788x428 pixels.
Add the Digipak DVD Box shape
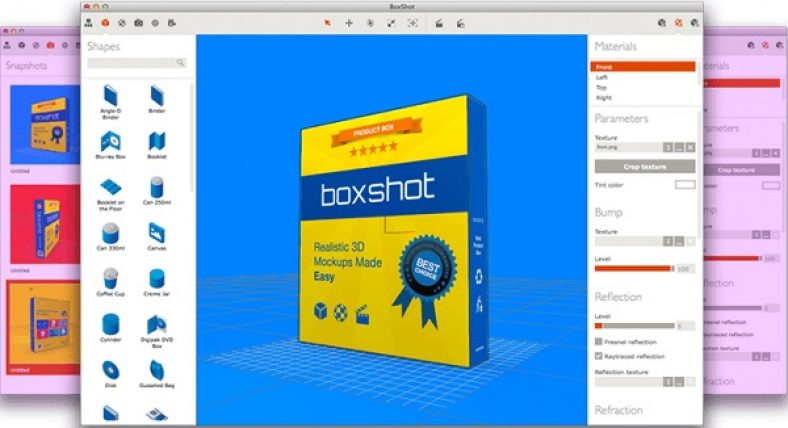coord(157,332)
